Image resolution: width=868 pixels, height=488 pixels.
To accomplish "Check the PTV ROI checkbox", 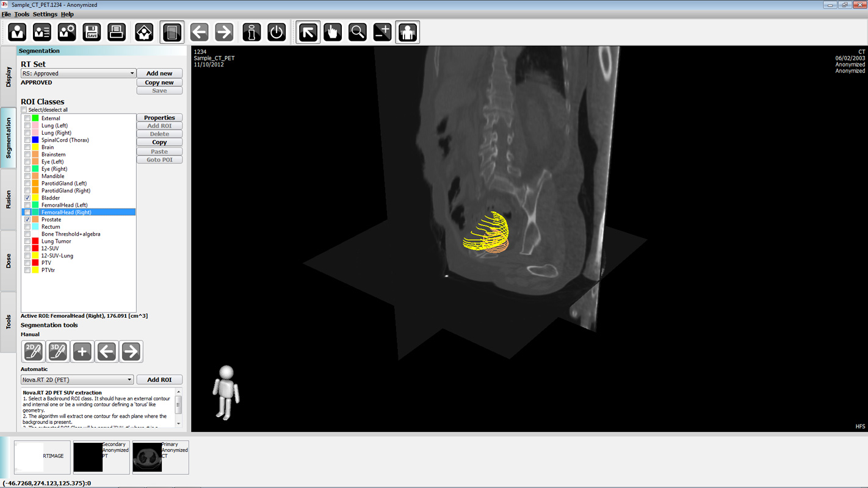I will [x=27, y=263].
